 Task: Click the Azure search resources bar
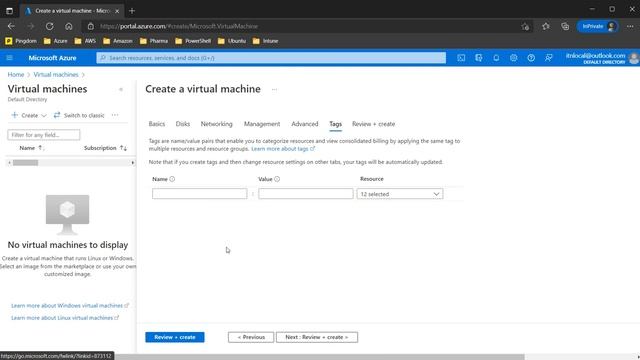click(271, 58)
